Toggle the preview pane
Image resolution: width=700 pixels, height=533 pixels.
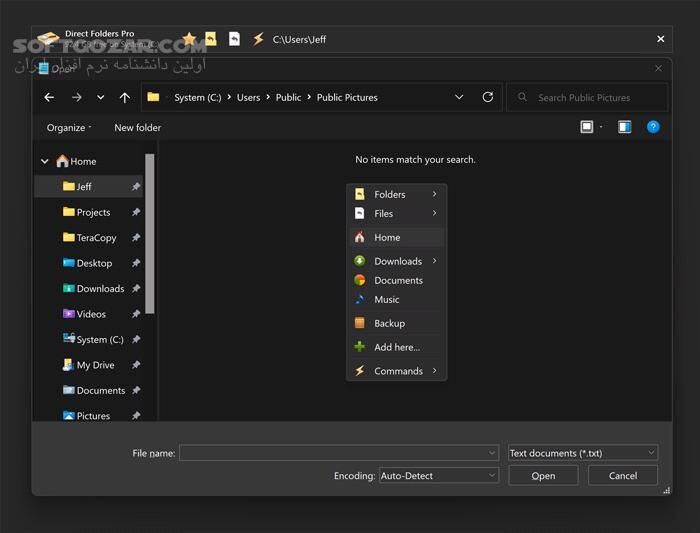pyautogui.click(x=625, y=127)
